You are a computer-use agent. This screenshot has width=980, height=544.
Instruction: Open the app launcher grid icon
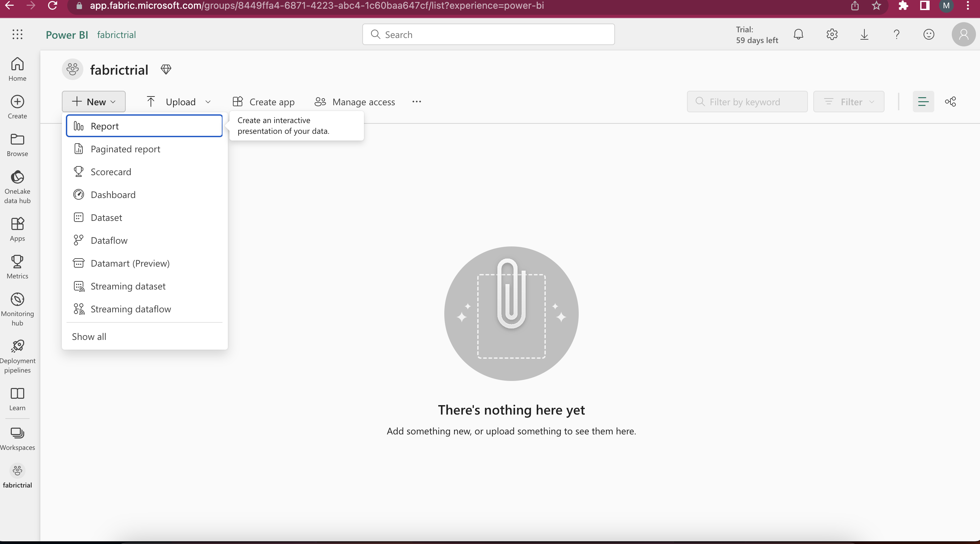(x=17, y=35)
